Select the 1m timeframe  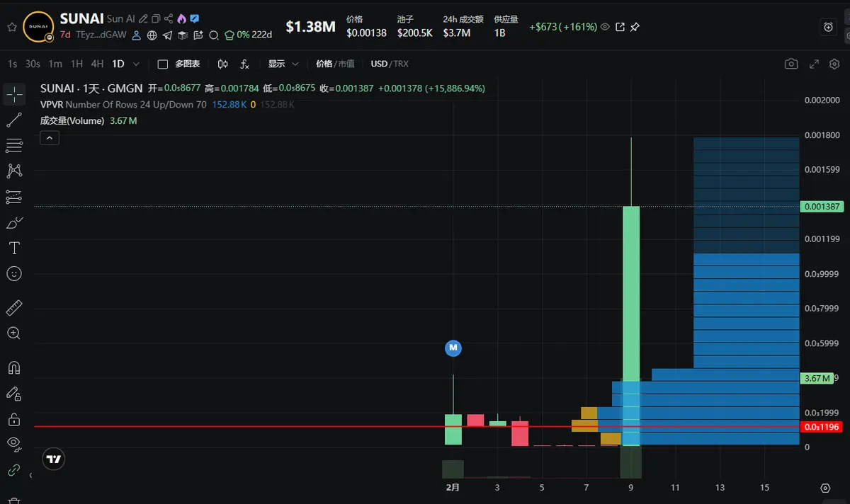coord(55,64)
